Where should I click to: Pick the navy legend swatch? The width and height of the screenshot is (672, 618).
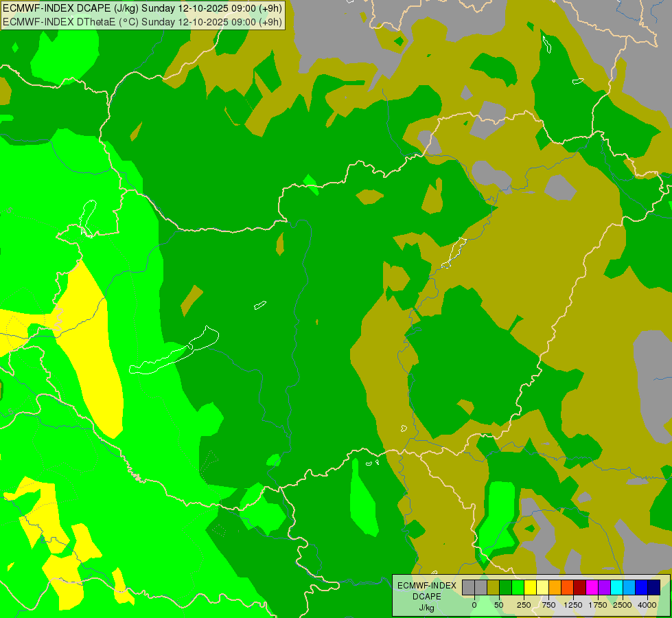coord(653,587)
